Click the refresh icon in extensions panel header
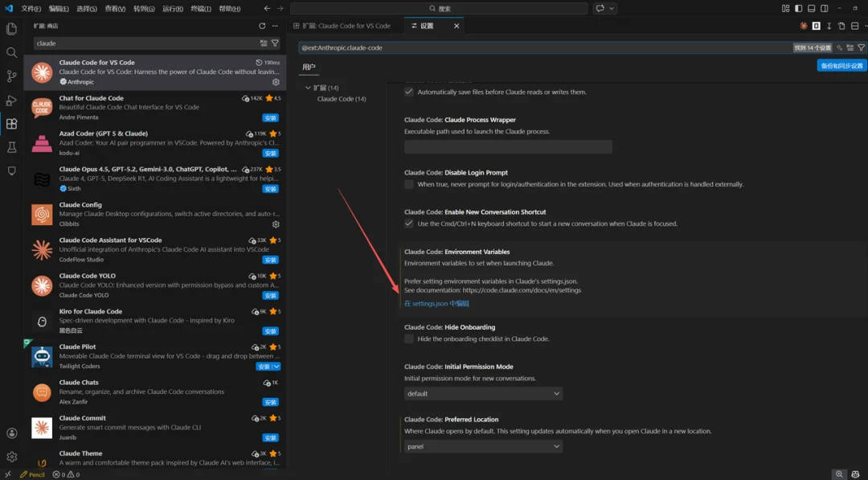Viewport: 868px width, 480px height. click(x=262, y=26)
